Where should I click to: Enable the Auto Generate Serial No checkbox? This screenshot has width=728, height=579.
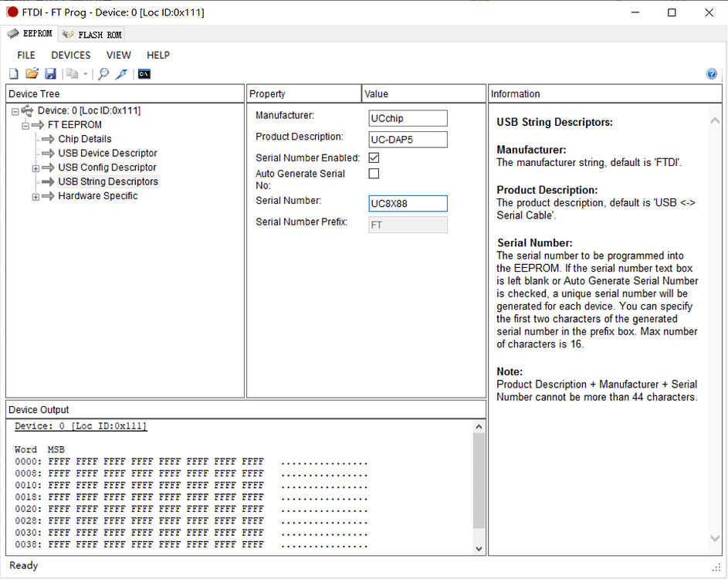(374, 174)
